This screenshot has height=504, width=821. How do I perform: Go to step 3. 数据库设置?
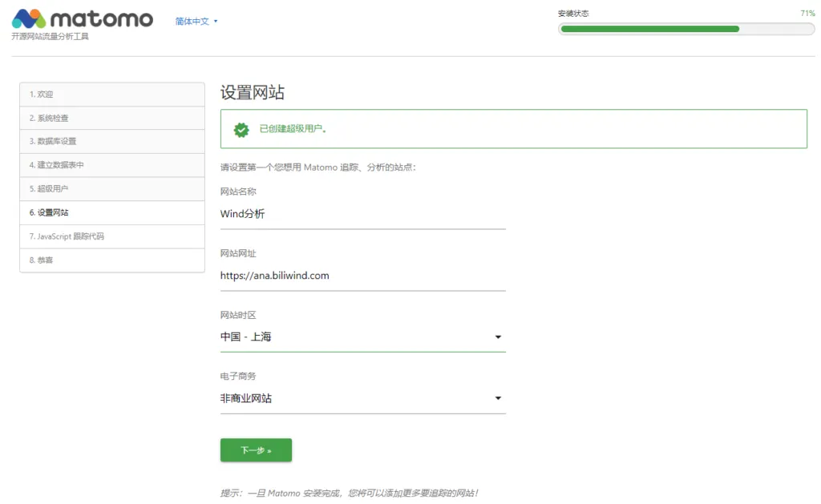coord(111,142)
